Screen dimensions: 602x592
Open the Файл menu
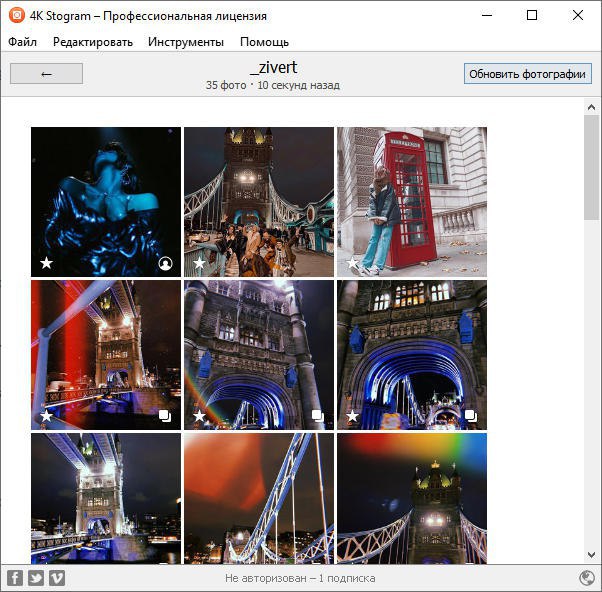23,41
